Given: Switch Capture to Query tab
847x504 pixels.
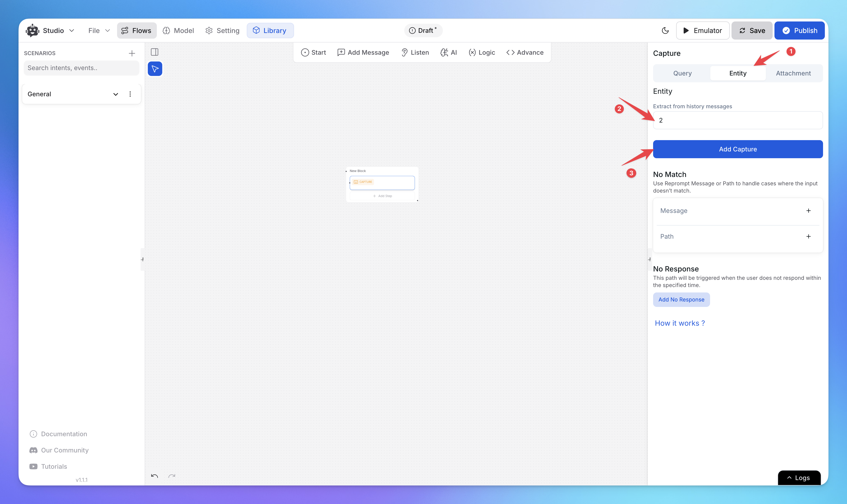Looking at the screenshot, I should point(682,73).
